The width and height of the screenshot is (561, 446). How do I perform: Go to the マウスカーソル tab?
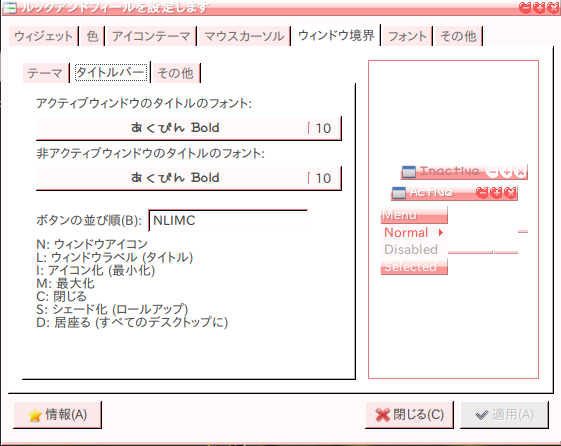coord(244,36)
